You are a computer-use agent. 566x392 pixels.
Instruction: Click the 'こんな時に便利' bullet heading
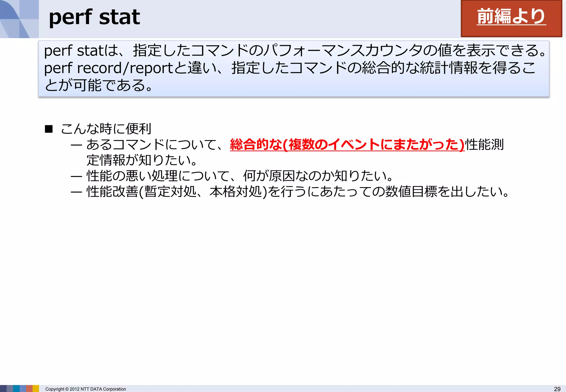coord(106,129)
